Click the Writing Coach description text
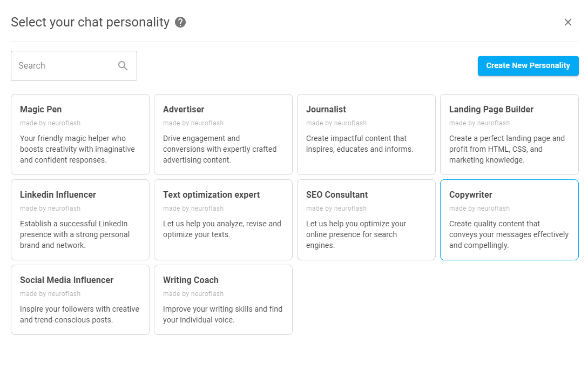Viewport: 588px width, 370px height. tap(222, 314)
